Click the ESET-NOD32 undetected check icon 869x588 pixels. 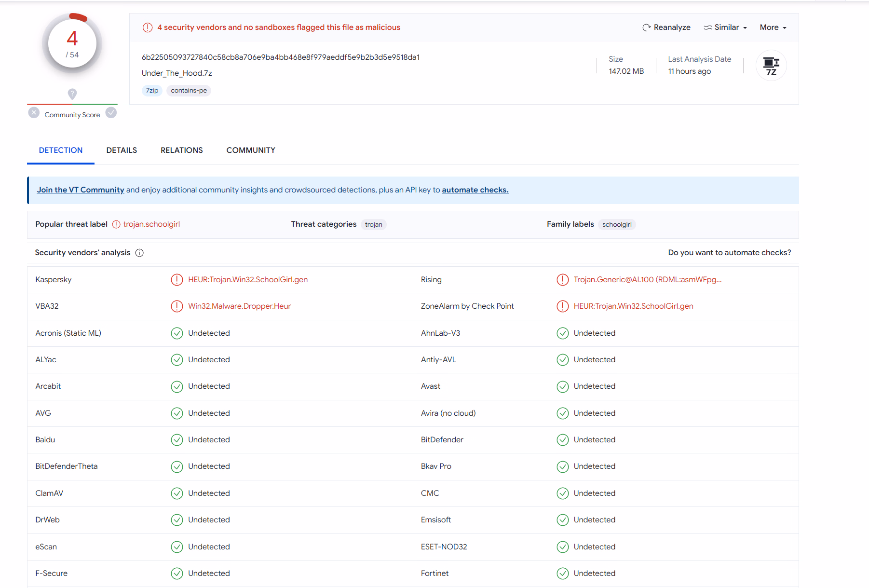coord(563,547)
